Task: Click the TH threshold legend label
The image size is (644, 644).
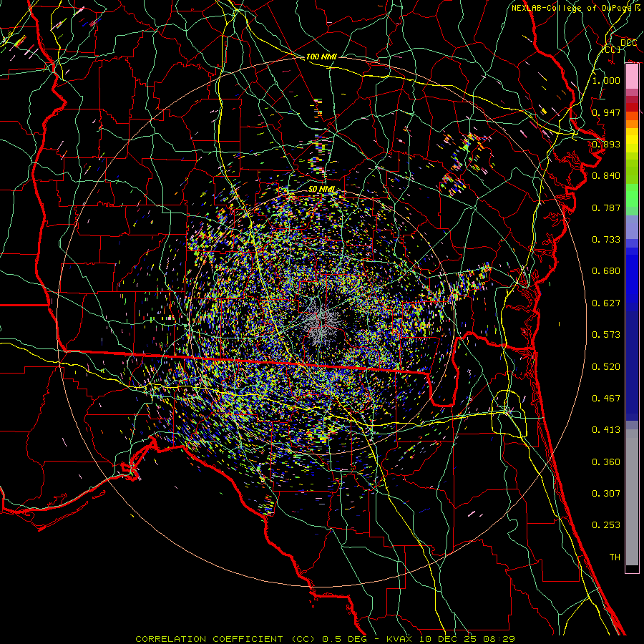Action: tap(615, 557)
